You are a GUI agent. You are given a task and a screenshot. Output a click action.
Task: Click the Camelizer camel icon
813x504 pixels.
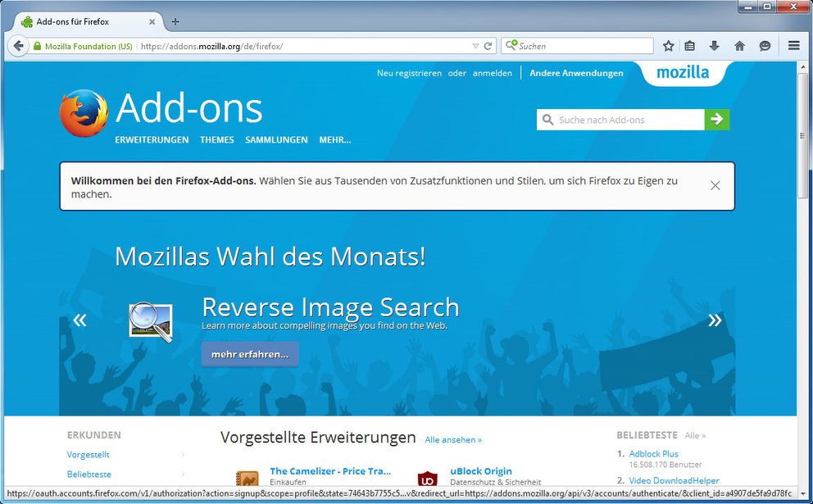coord(248,478)
